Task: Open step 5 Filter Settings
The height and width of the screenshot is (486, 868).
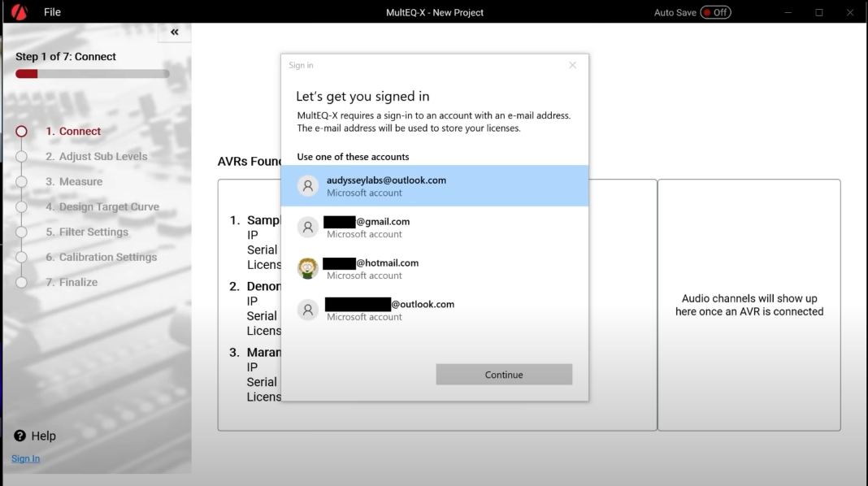Action: tap(86, 232)
